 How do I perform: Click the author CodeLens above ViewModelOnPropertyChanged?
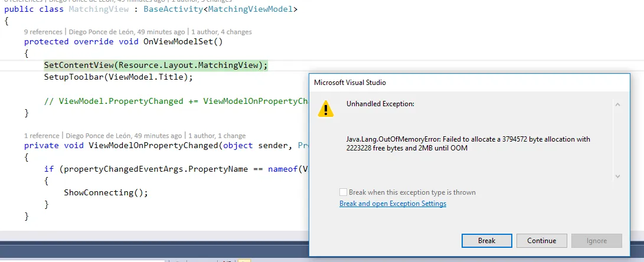tap(123, 136)
